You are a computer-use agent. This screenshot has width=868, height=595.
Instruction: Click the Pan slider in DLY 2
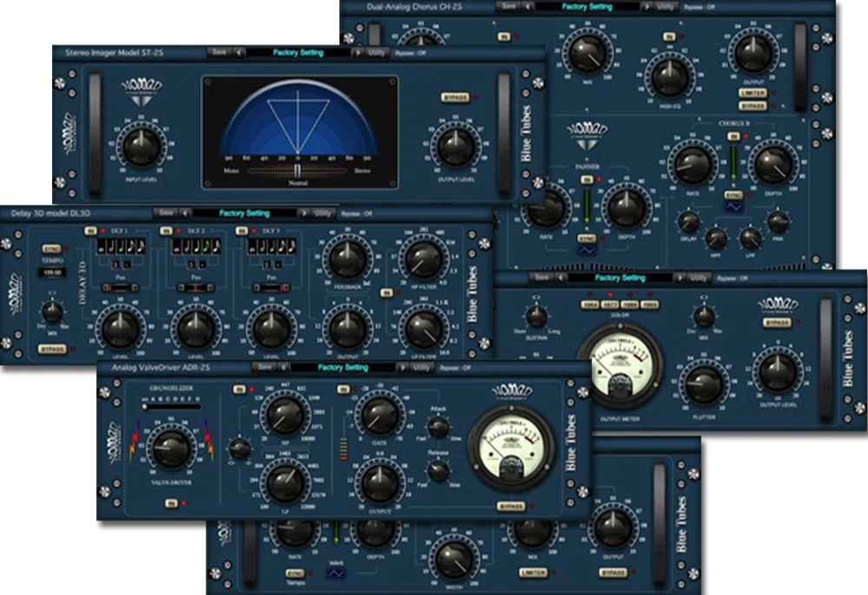(195, 287)
